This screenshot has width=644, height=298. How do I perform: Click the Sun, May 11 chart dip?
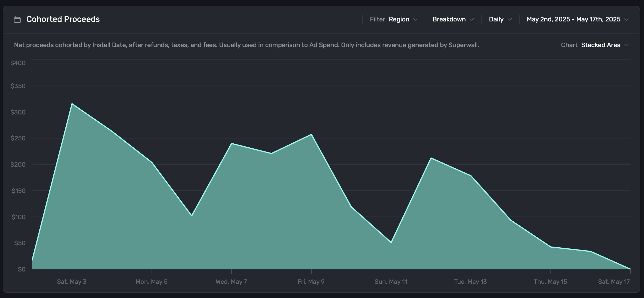[391, 242]
